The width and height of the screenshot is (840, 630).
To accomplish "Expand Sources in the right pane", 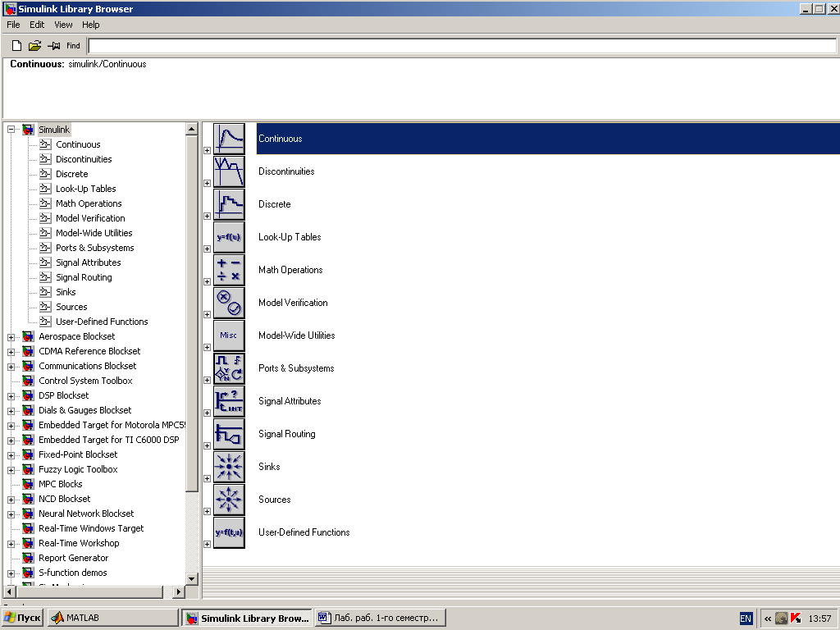I will point(207,512).
